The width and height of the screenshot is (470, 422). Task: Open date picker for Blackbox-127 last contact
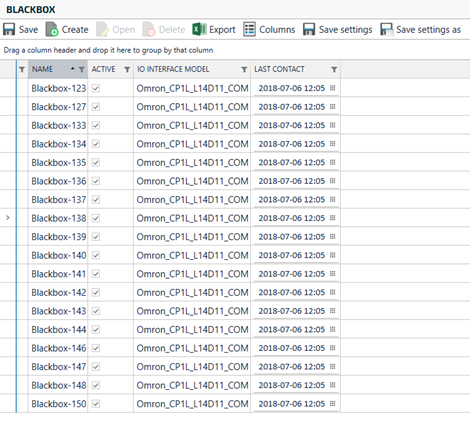(332, 107)
